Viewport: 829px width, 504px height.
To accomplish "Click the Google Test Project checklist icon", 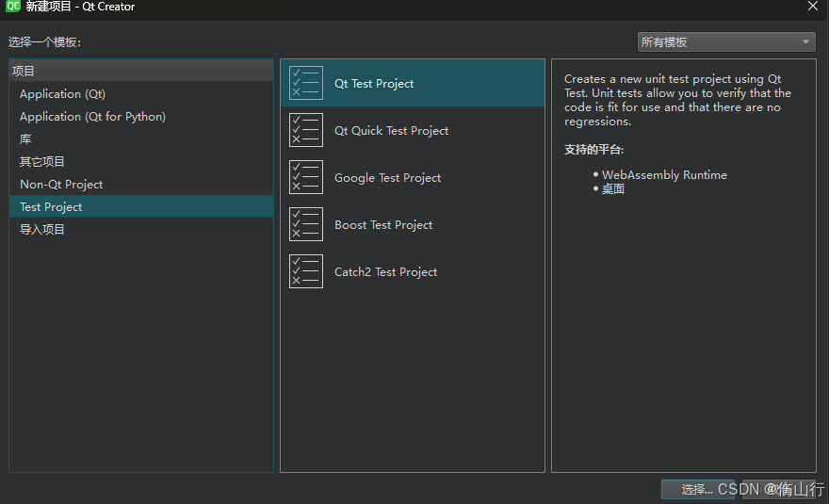I will [x=305, y=177].
